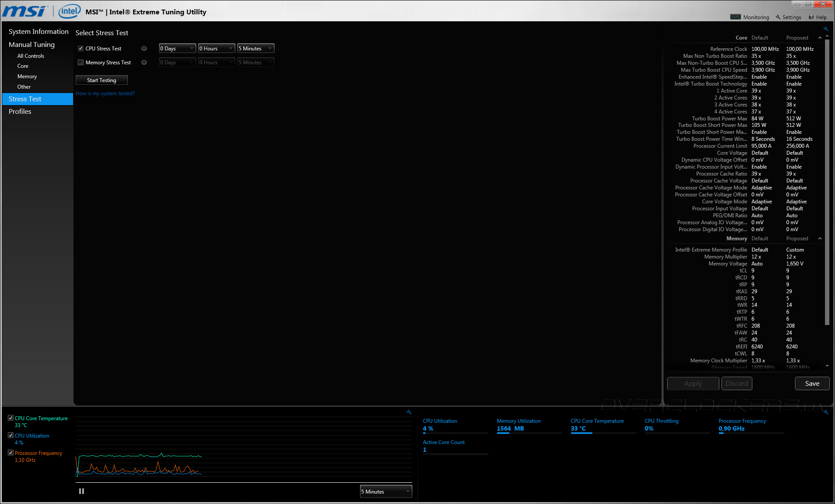
Task: Enable Memory Stress Test checkbox
Action: [80, 63]
